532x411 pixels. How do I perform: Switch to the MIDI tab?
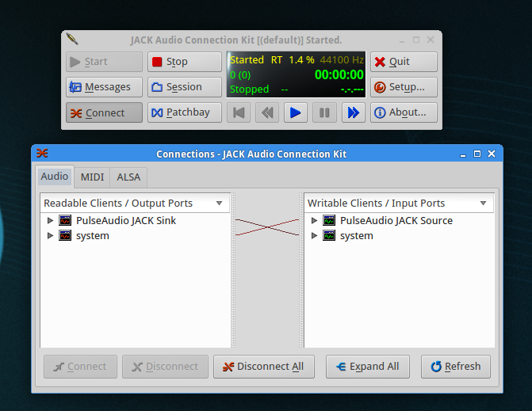(x=92, y=177)
